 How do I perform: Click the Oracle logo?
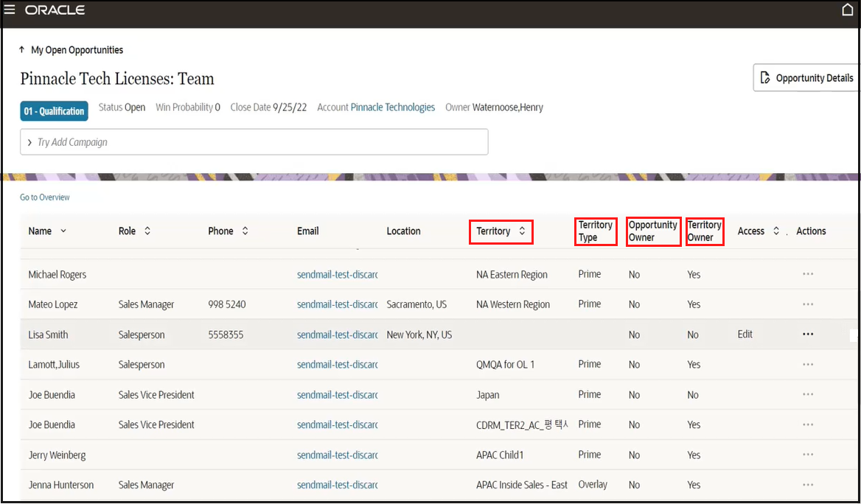point(55,10)
